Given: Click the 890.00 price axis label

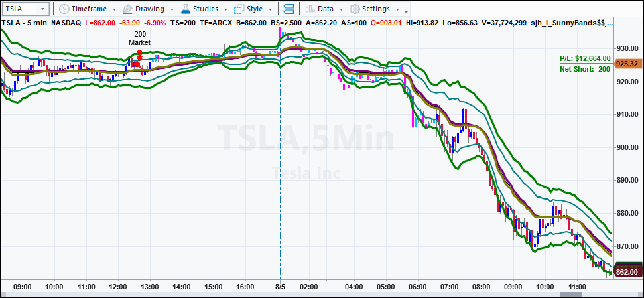Looking at the screenshot, I should (627, 180).
